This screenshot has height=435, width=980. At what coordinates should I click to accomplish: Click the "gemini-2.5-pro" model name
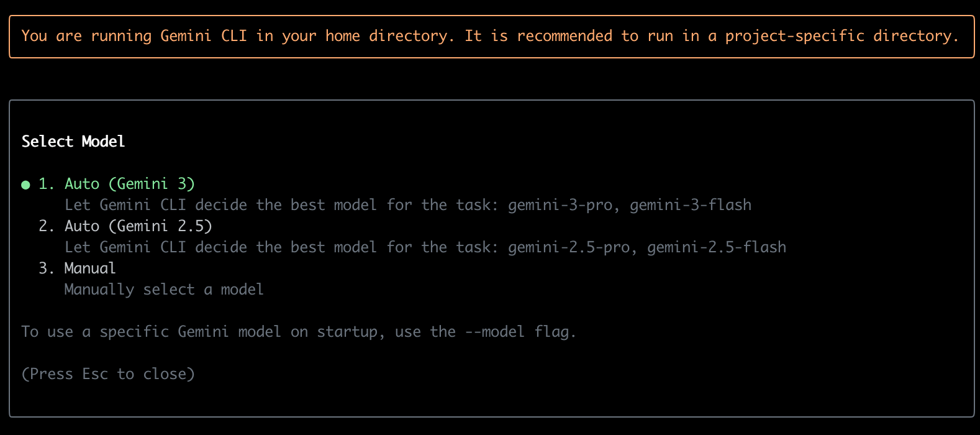pos(568,247)
